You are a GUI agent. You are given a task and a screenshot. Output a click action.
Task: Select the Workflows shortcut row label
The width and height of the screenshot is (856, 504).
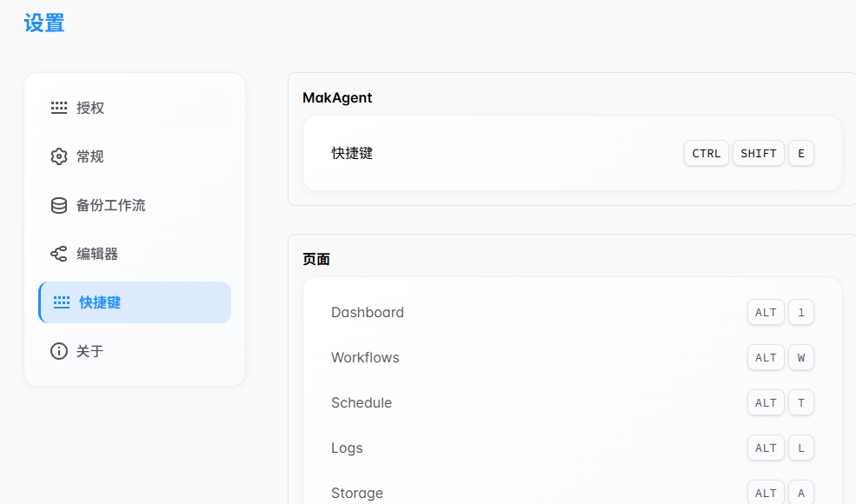(x=365, y=358)
